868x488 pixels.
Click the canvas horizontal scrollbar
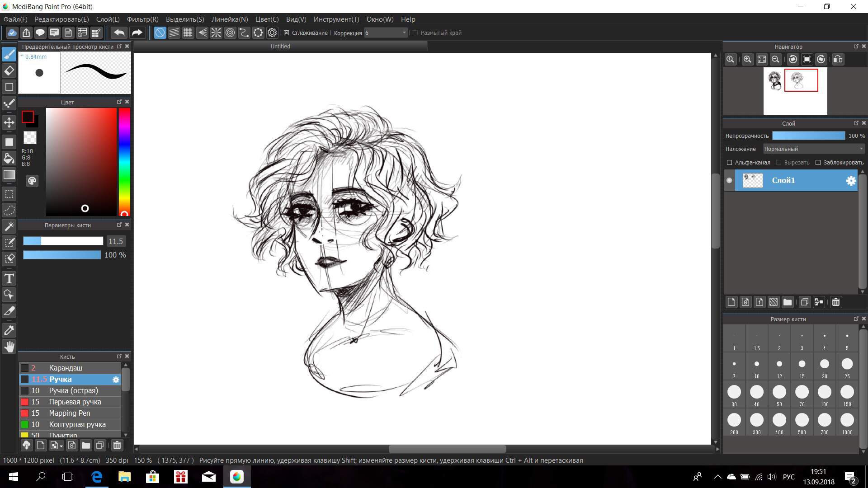click(x=448, y=449)
